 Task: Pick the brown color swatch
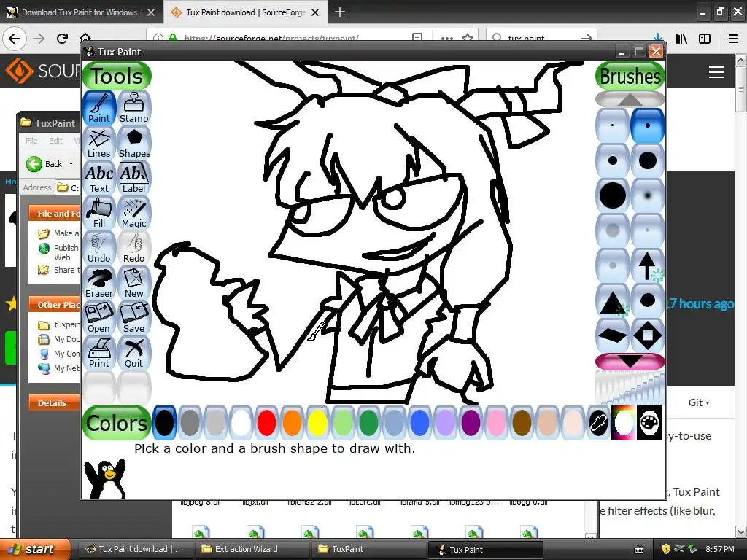click(x=522, y=422)
